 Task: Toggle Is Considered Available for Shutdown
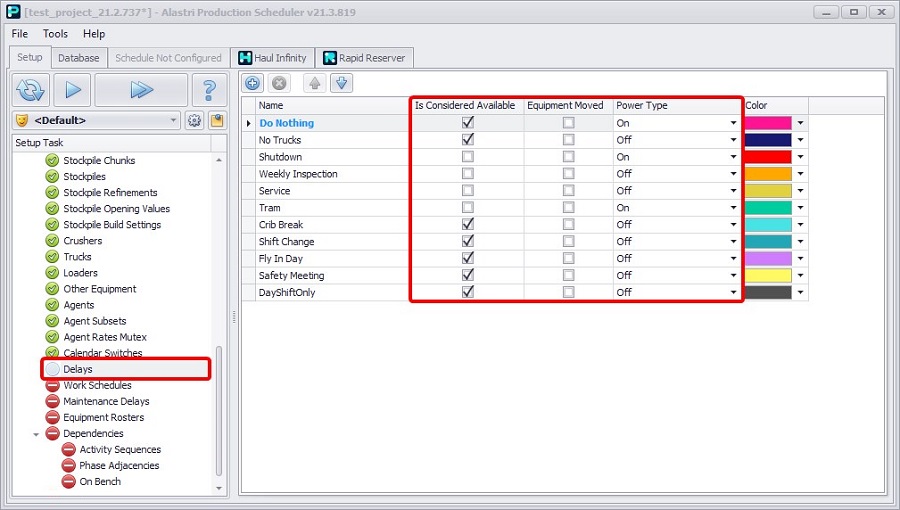point(467,157)
